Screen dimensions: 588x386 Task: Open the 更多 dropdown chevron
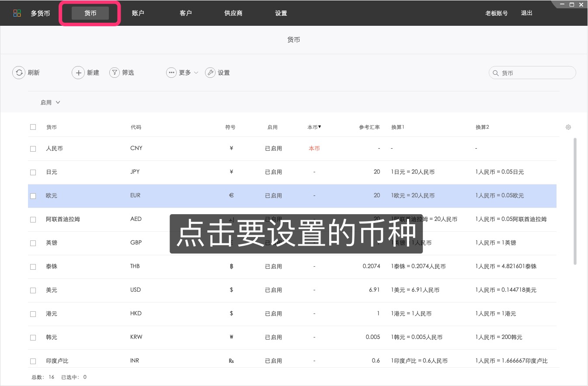coord(196,73)
